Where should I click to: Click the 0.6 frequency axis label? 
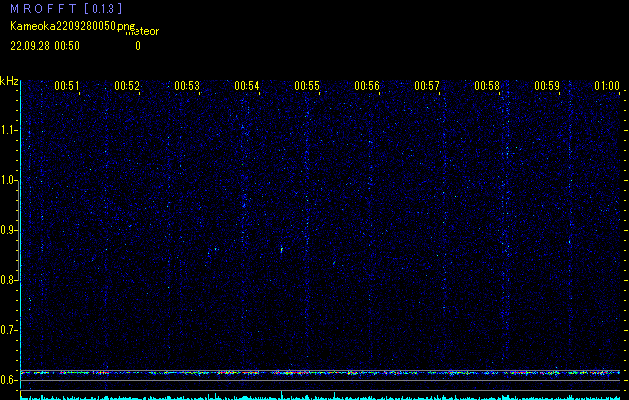pyautogui.click(x=9, y=380)
